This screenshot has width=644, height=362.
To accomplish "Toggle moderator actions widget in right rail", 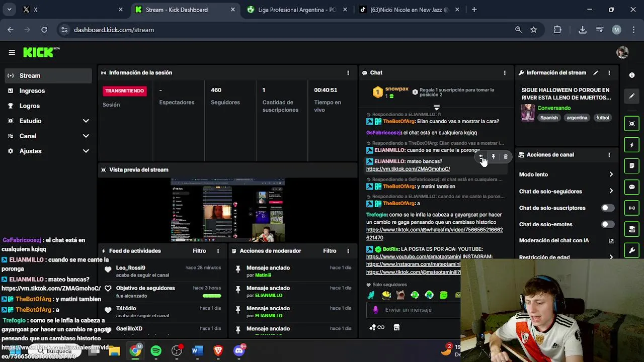I will (x=632, y=166).
